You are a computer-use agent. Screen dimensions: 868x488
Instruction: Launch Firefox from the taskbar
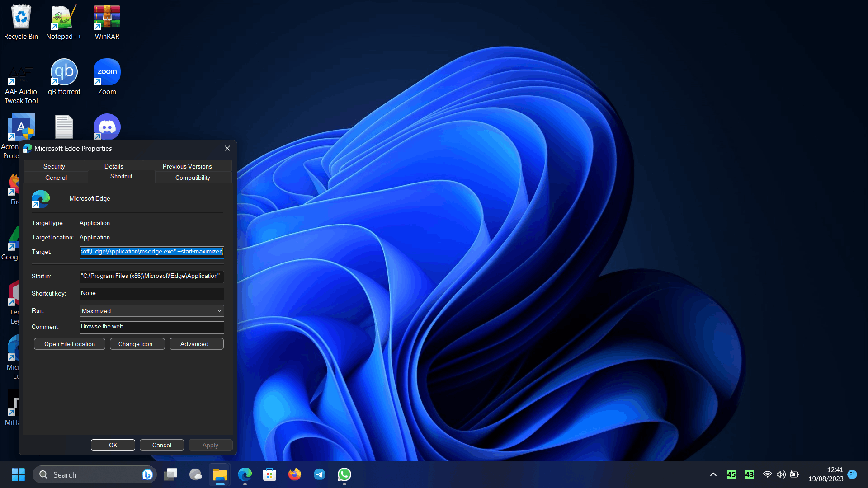tap(295, 474)
